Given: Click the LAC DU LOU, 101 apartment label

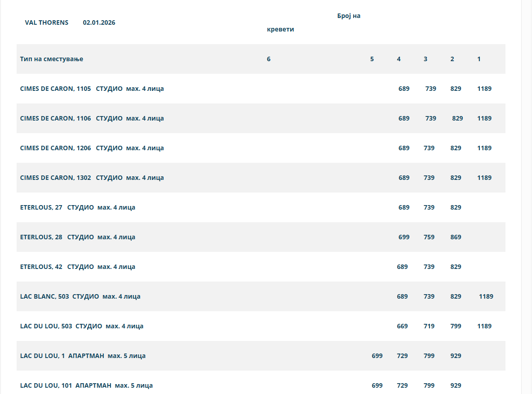Looking at the screenshot, I should coord(86,385).
